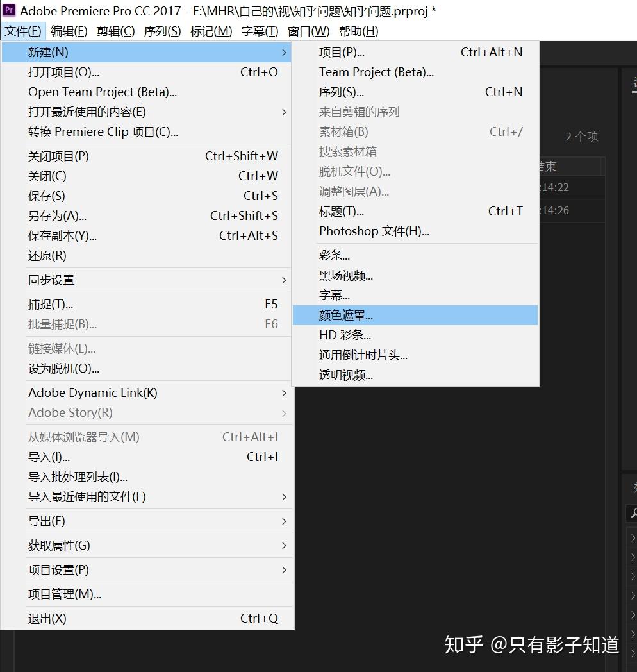637x672 pixels.
Task: Click the 14:26 end time cell
Action: click(x=555, y=211)
